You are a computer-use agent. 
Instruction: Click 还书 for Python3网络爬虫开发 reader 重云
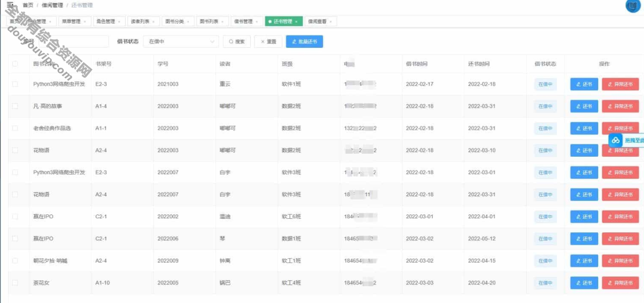584,84
